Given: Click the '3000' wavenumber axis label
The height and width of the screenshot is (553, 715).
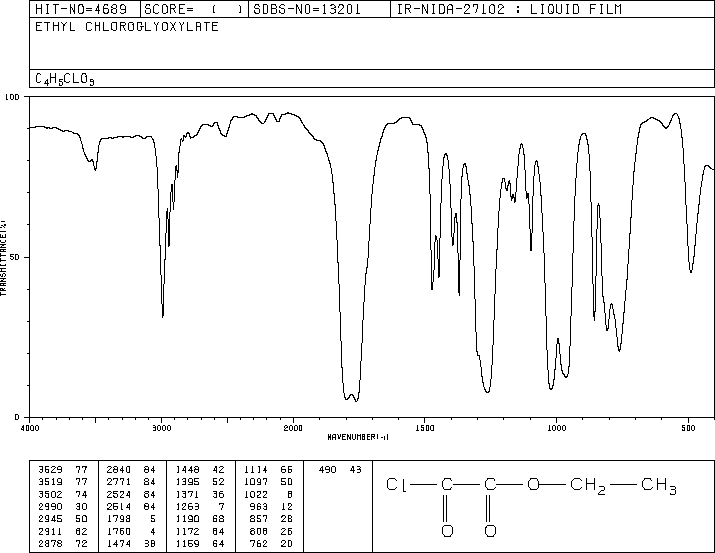Looking at the screenshot, I should tap(162, 428).
